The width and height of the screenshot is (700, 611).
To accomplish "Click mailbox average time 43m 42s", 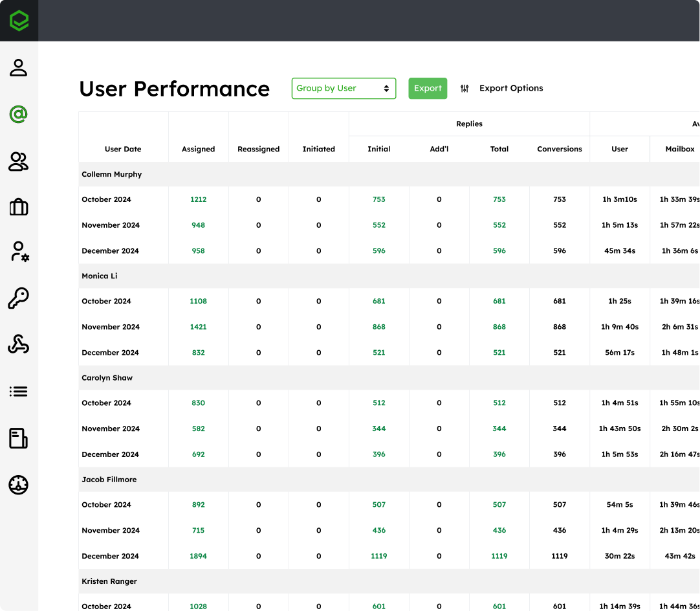I will click(680, 557).
